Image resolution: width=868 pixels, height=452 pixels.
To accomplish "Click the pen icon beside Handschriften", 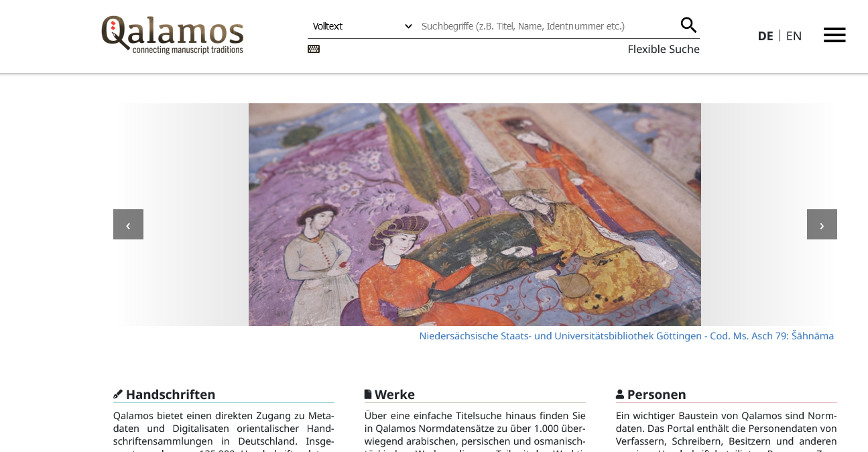I will click(x=118, y=394).
